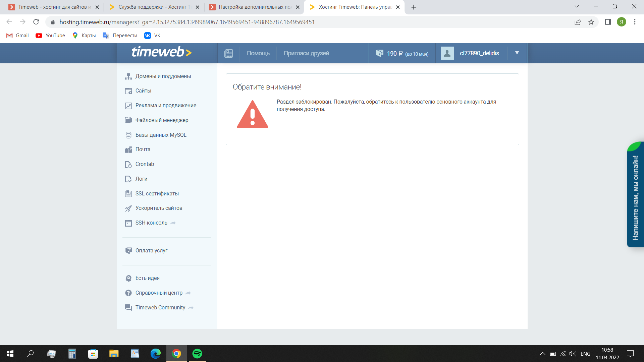The image size is (644, 362).
Task: Open Spotify from the taskbar
Action: (x=197, y=354)
